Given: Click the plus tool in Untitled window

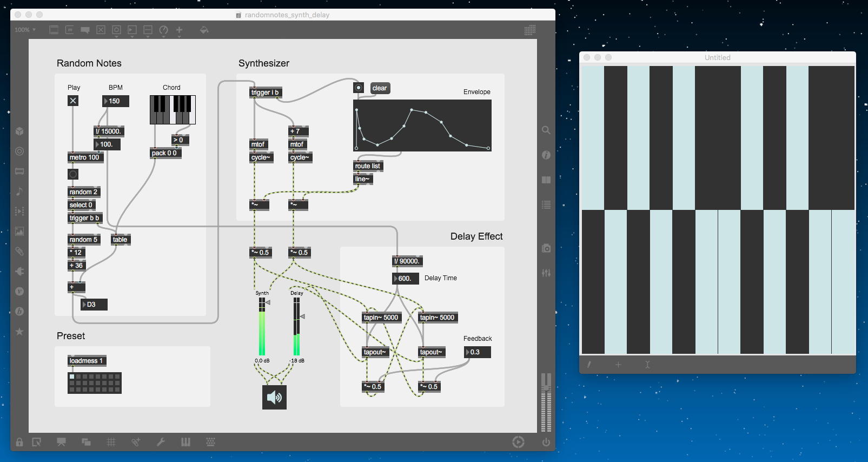Looking at the screenshot, I should tap(618, 365).
